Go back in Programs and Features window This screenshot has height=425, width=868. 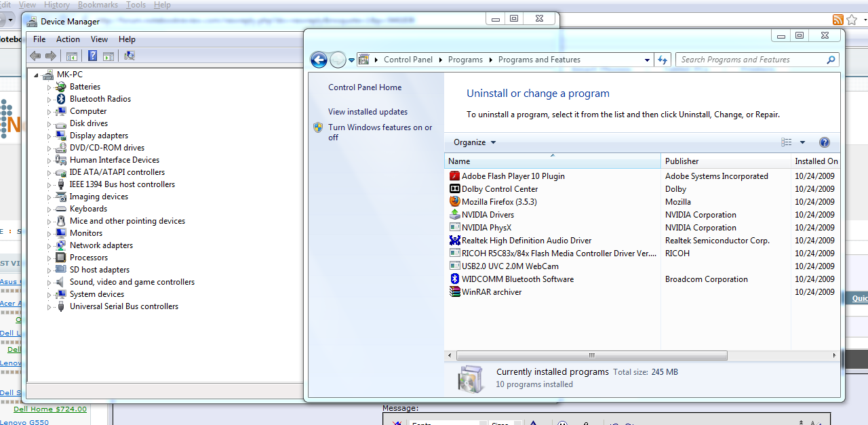[x=319, y=60]
